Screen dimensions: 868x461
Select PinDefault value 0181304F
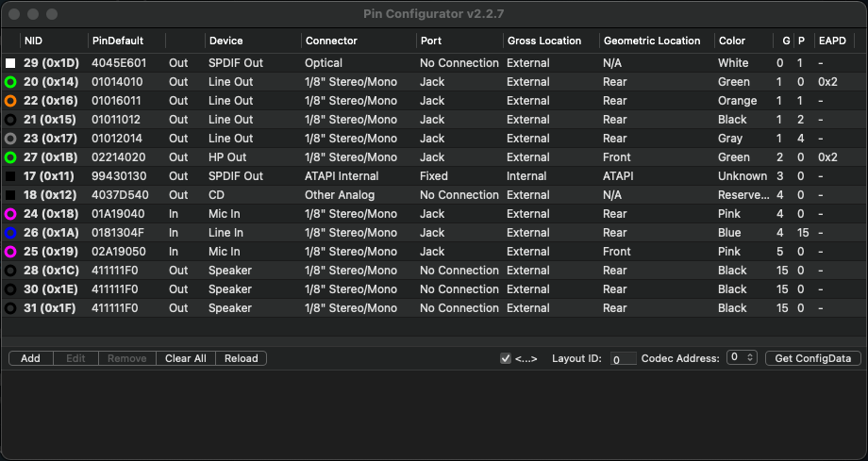click(117, 233)
